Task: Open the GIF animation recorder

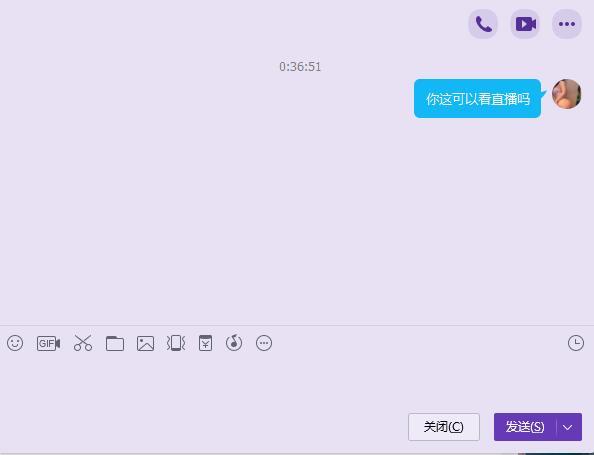Action: pyautogui.click(x=48, y=343)
